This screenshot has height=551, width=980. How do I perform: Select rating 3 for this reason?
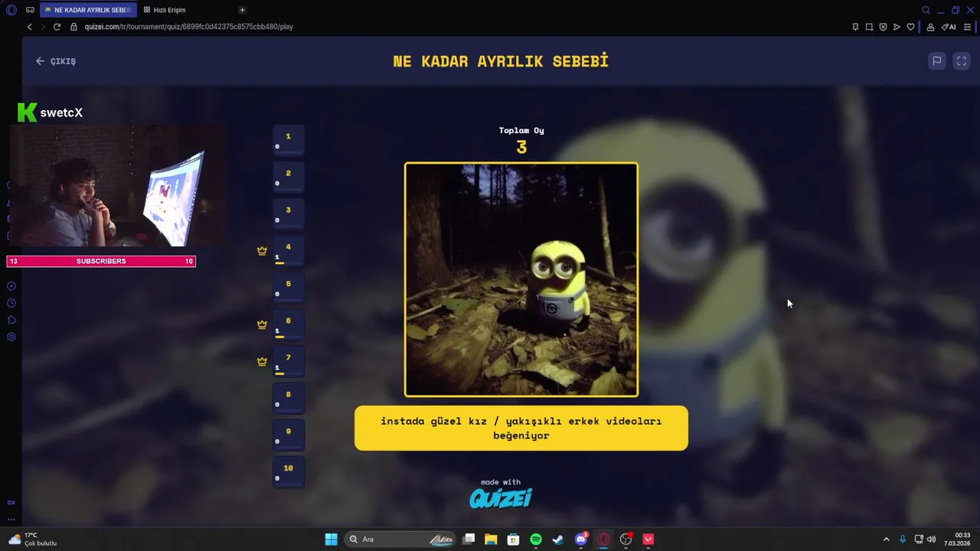pyautogui.click(x=289, y=214)
